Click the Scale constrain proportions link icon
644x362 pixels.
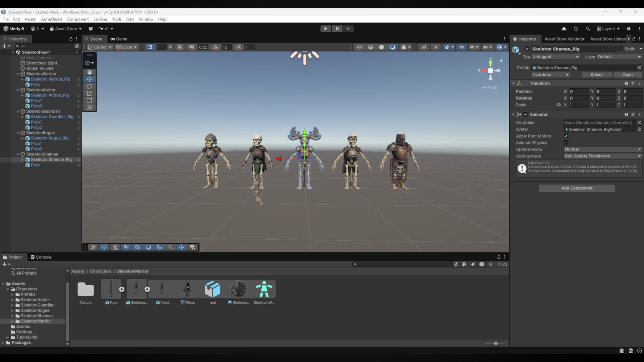pos(558,105)
